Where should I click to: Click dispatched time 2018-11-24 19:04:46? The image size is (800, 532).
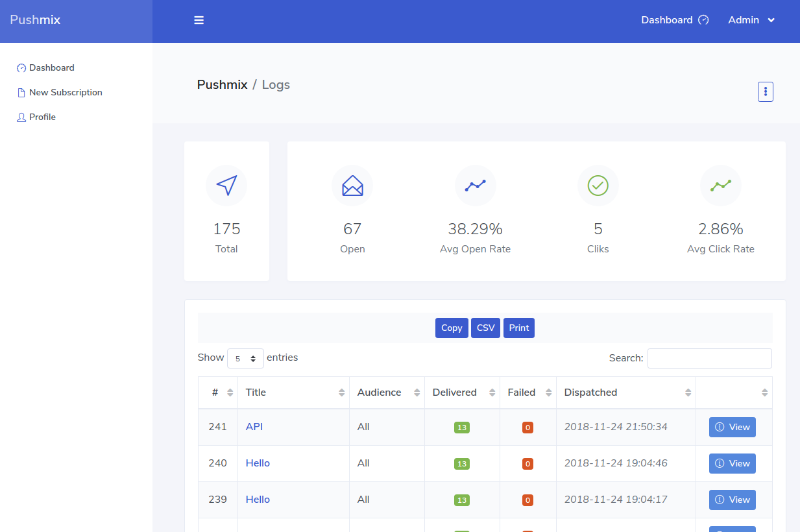pos(616,463)
